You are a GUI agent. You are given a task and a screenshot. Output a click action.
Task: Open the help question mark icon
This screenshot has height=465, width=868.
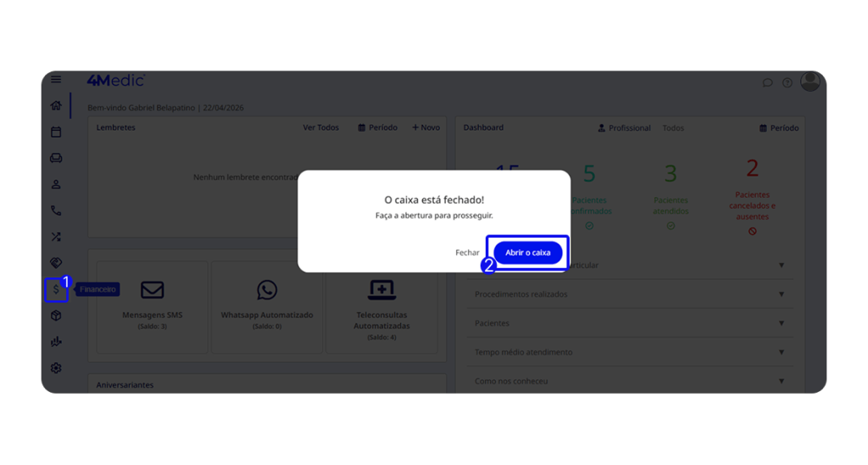click(787, 82)
